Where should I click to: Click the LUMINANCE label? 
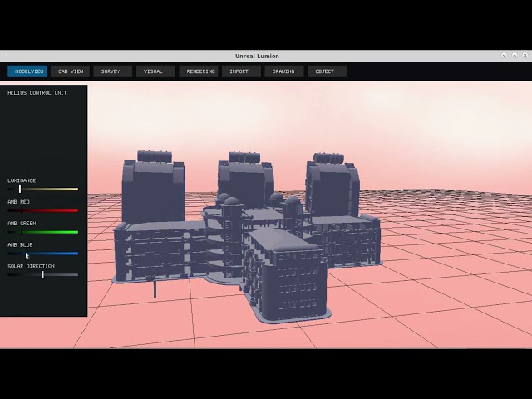pos(22,180)
